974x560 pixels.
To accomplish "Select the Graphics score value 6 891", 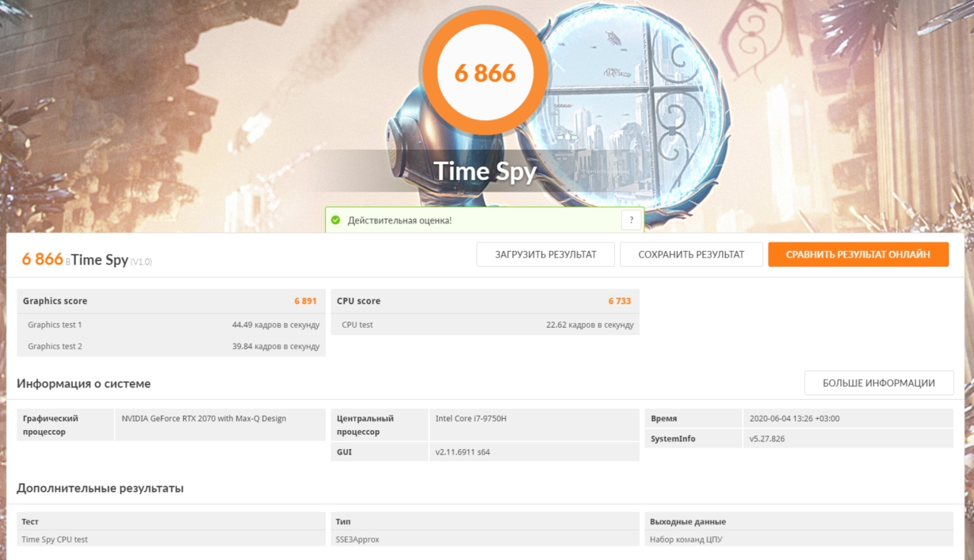I will [305, 301].
